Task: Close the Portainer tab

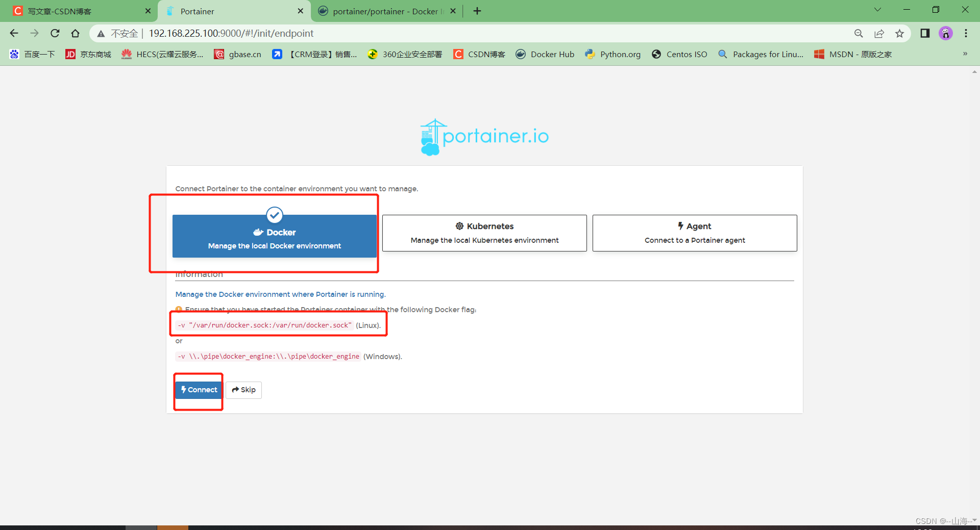Action: click(300, 11)
